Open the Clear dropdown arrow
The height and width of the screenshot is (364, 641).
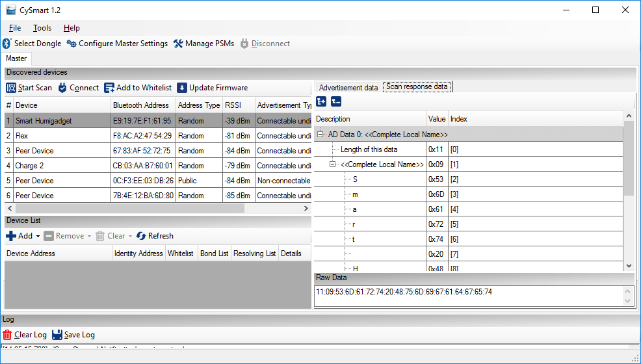131,236
